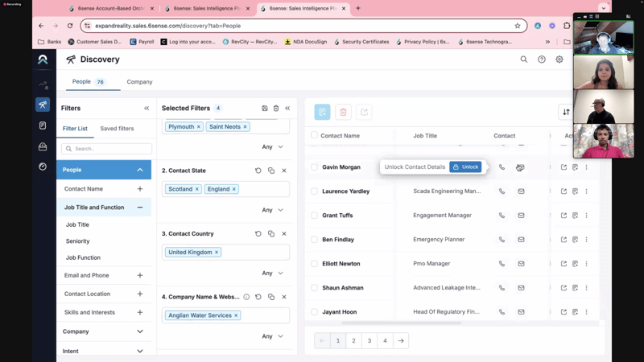Viewport: 644px width, 362px height.
Task: Reset the Contact Country filter
Action: pyautogui.click(x=258, y=233)
